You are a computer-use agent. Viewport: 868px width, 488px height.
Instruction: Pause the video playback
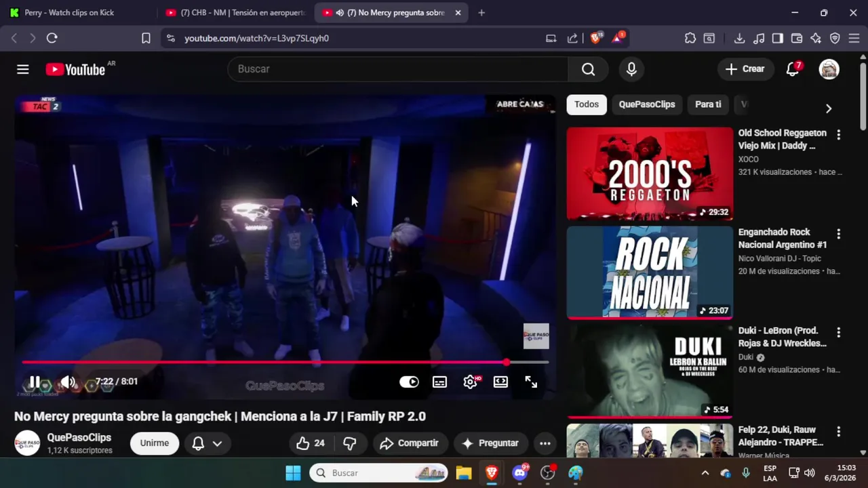pyautogui.click(x=35, y=382)
